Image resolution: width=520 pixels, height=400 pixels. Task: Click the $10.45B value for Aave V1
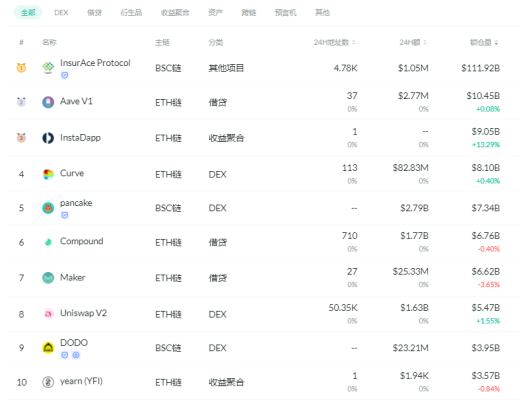click(x=483, y=96)
